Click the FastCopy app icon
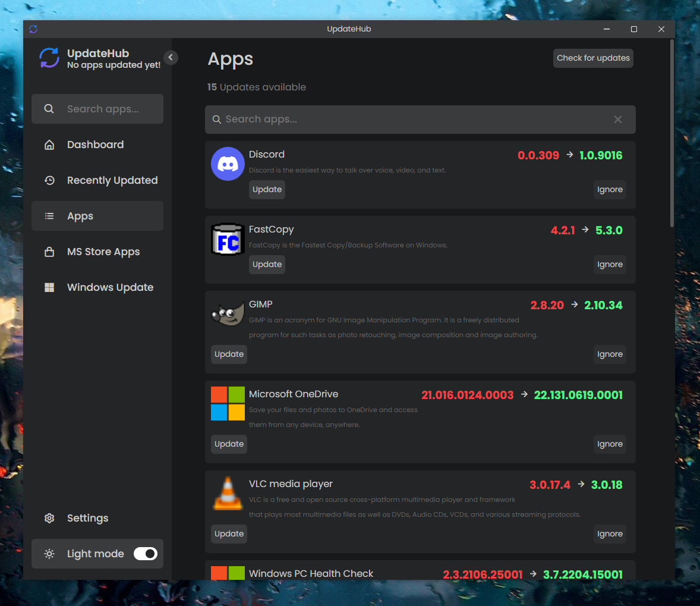 pyautogui.click(x=228, y=239)
